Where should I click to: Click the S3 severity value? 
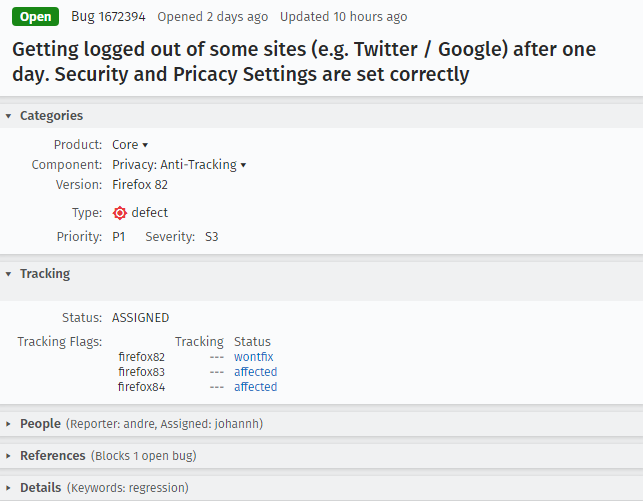pyautogui.click(x=211, y=237)
